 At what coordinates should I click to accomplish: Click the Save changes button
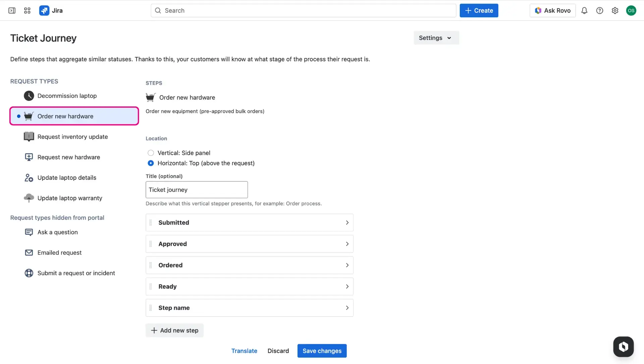pyautogui.click(x=322, y=351)
